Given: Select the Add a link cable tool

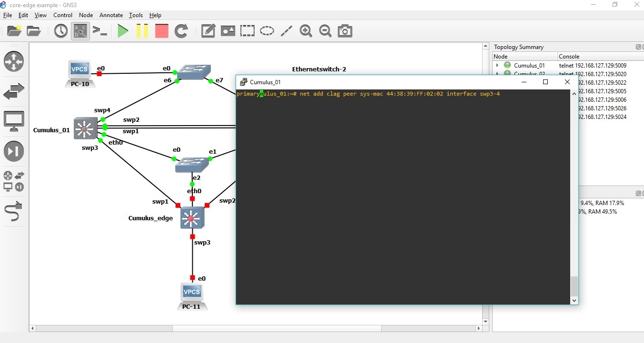Looking at the screenshot, I should (x=14, y=212).
